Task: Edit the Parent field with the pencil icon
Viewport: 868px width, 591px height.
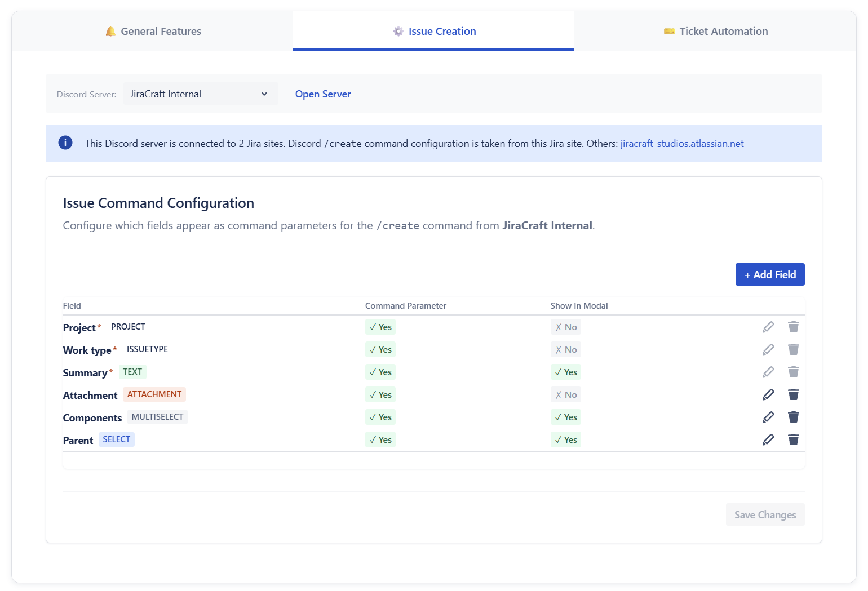Action: tap(768, 439)
